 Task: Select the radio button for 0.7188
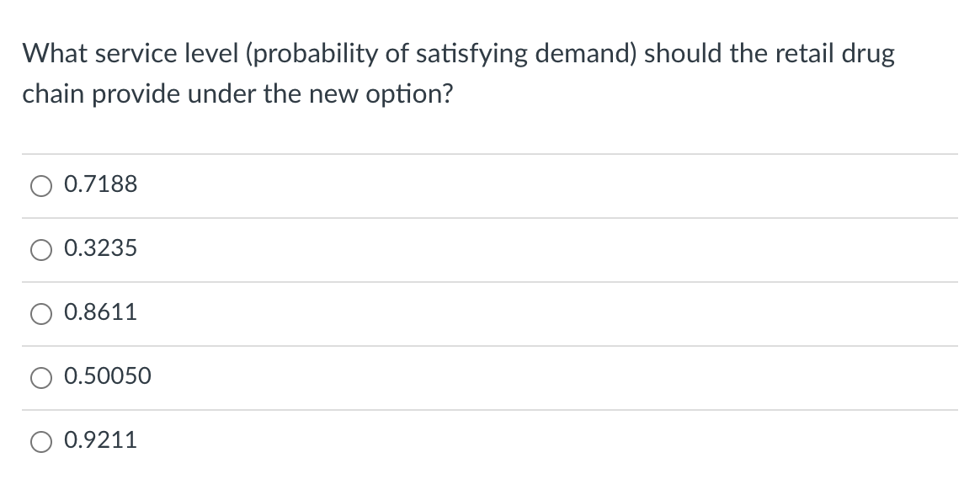(x=42, y=185)
